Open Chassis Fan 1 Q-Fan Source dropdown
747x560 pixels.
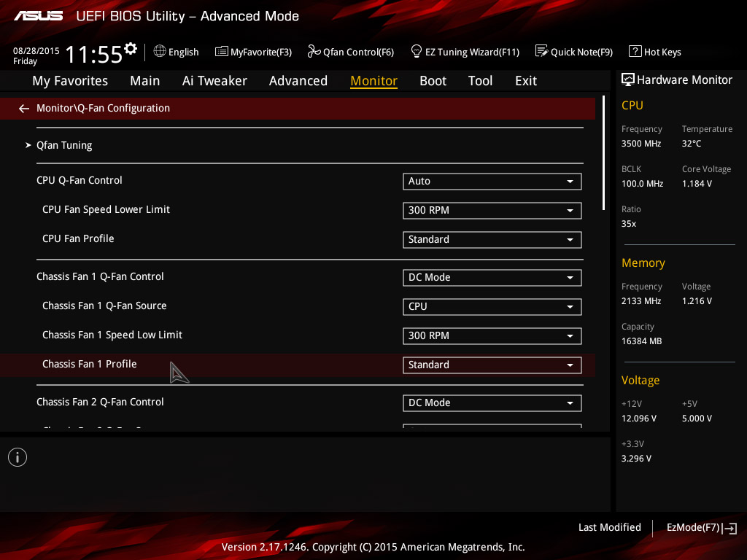coord(492,307)
